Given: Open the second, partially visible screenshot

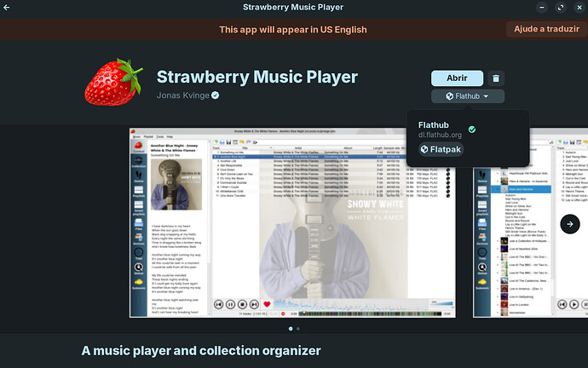Looking at the screenshot, I should [530, 222].
